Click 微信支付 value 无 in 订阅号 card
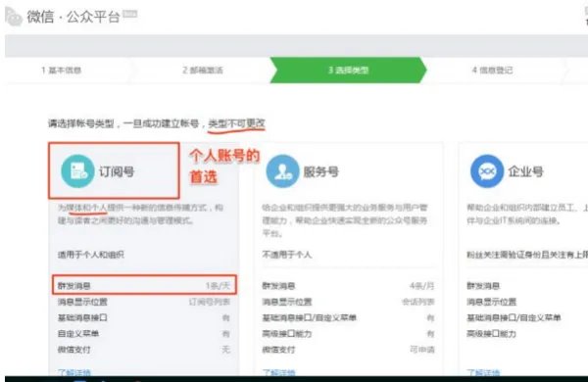The width and height of the screenshot is (588, 382). point(225,350)
